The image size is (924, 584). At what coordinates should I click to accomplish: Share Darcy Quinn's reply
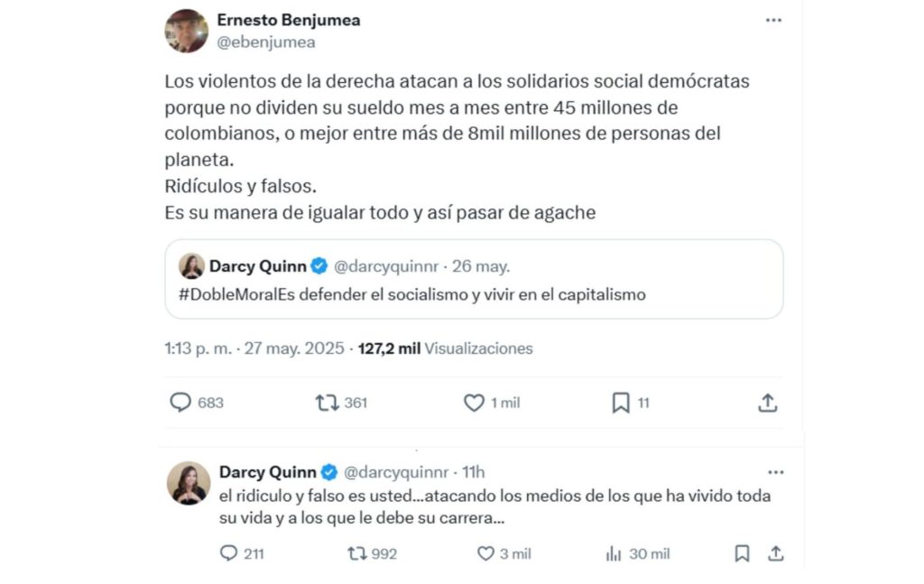774,553
